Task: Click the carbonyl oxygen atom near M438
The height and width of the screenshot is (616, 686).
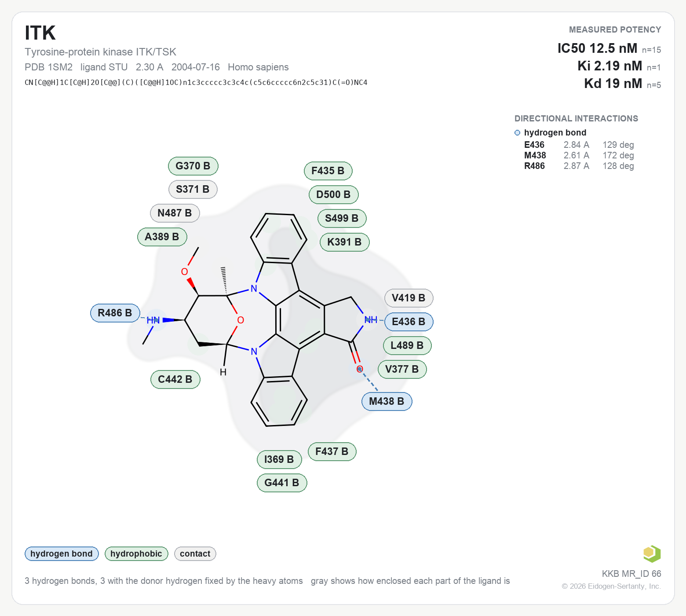Action: [360, 369]
